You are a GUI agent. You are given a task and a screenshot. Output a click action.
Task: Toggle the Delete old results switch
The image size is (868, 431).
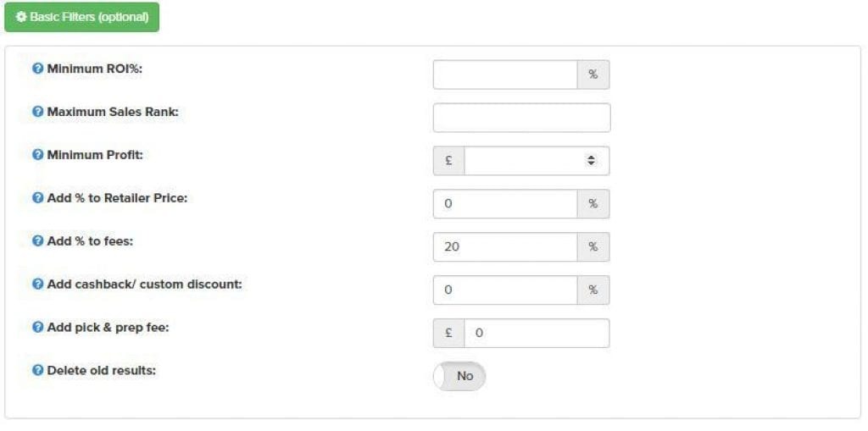pos(459,376)
